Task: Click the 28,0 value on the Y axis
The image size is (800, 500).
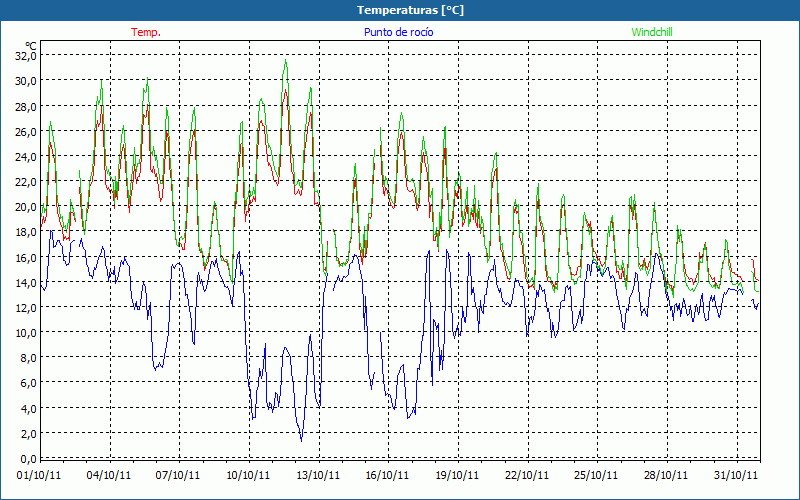Action: coord(25,106)
